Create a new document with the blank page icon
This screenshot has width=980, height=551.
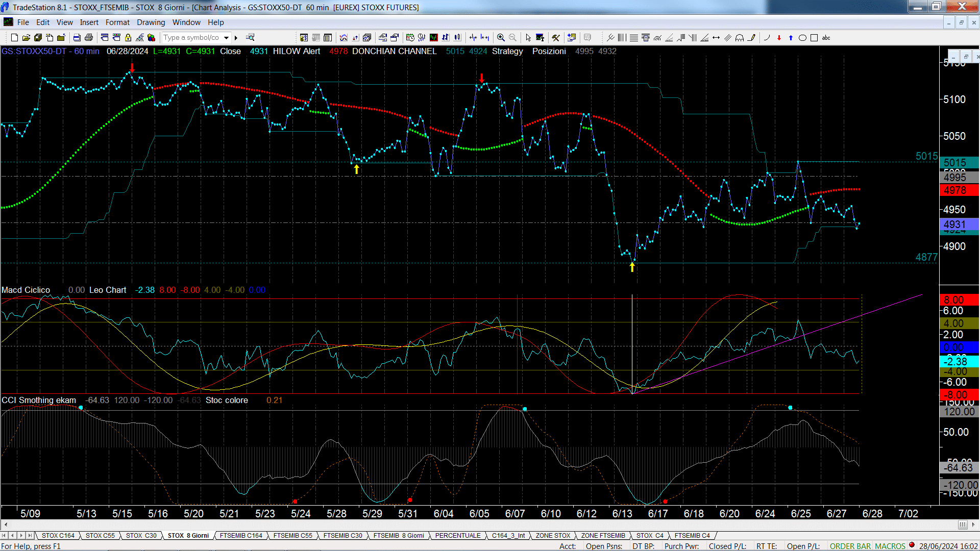(14, 37)
